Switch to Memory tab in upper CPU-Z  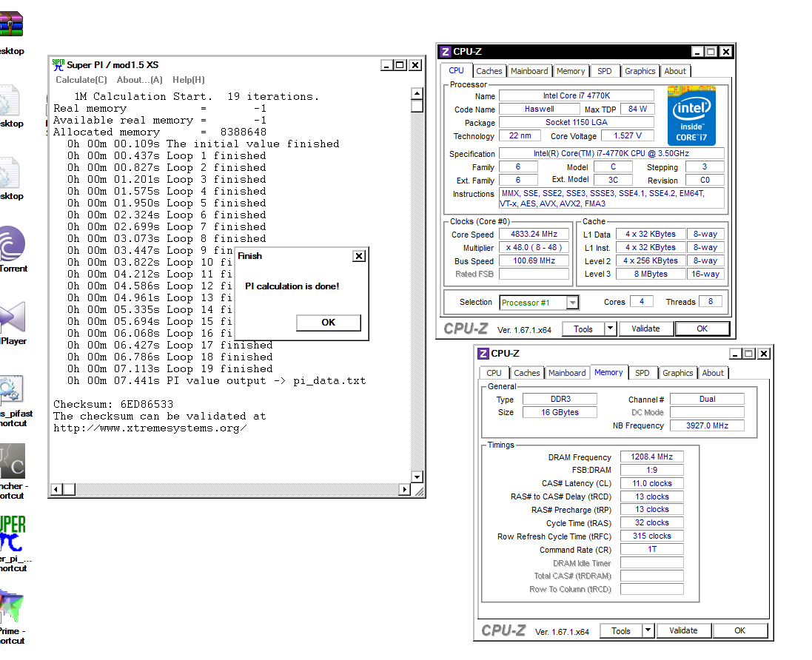click(x=571, y=71)
